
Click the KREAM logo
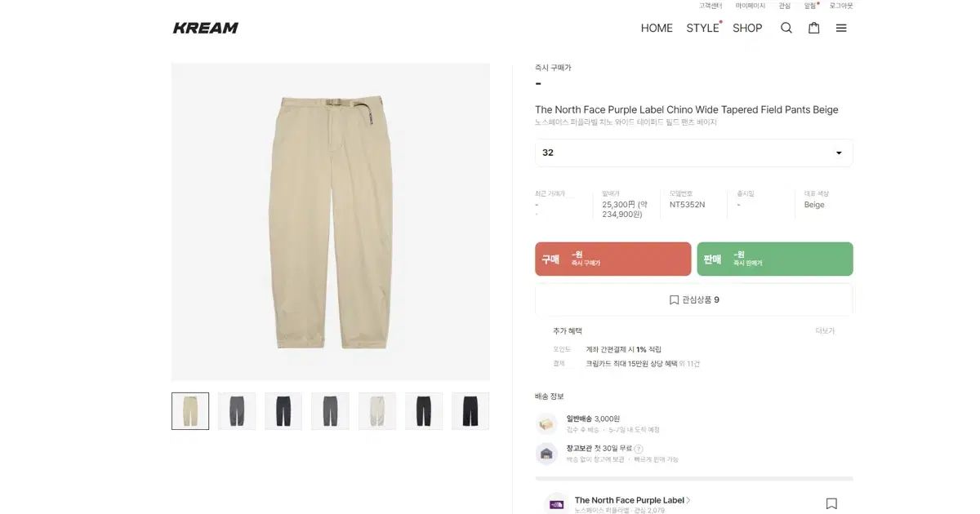206,28
